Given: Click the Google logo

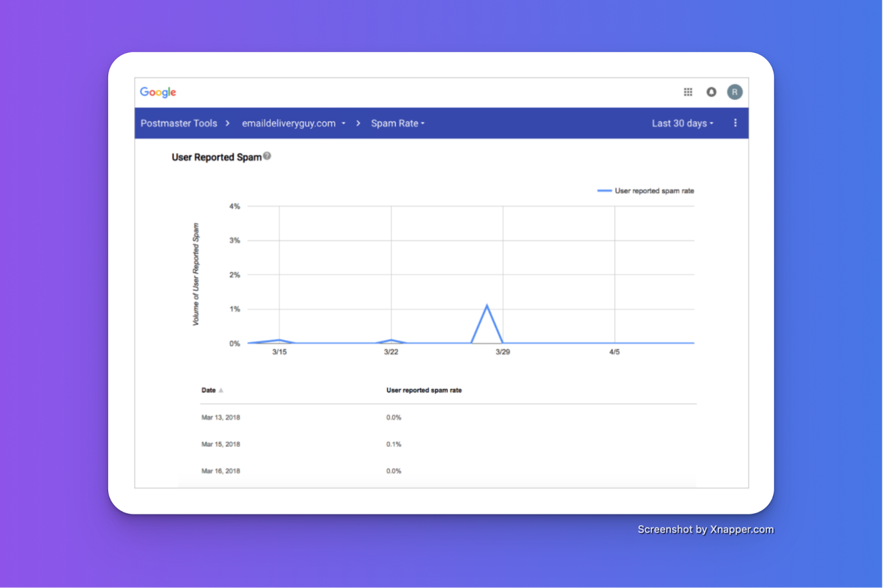Looking at the screenshot, I should point(158,92).
